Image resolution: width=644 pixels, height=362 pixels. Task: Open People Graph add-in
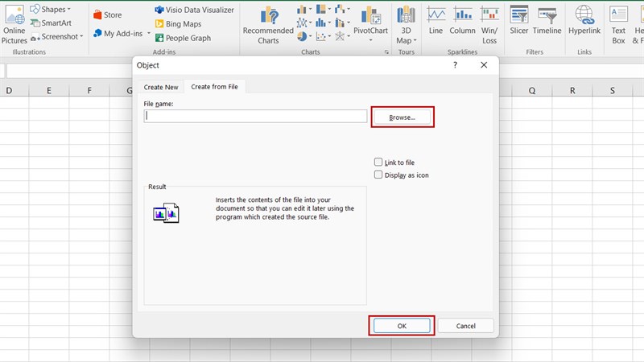183,38
